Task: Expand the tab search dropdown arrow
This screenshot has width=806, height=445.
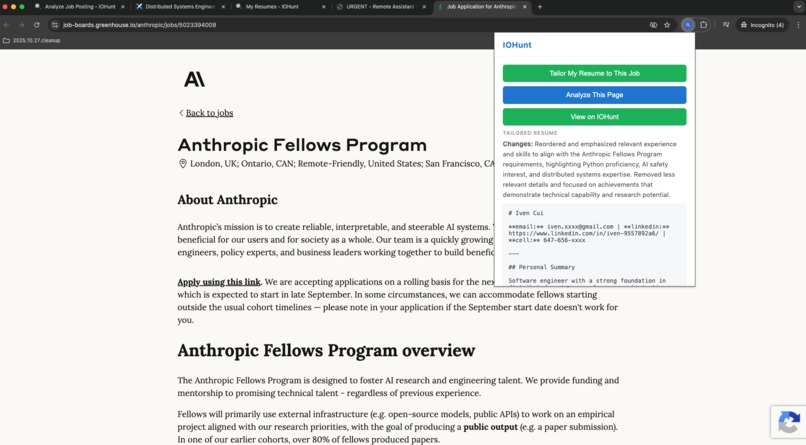Action: coord(798,7)
